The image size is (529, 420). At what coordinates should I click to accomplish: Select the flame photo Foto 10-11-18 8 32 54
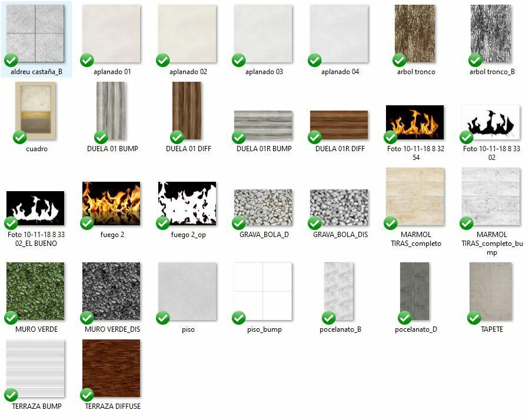click(415, 122)
